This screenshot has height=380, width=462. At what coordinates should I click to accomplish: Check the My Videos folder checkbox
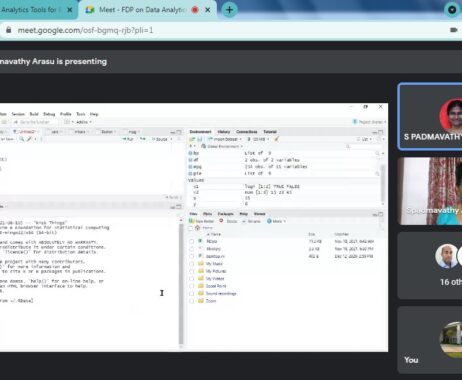pos(192,279)
